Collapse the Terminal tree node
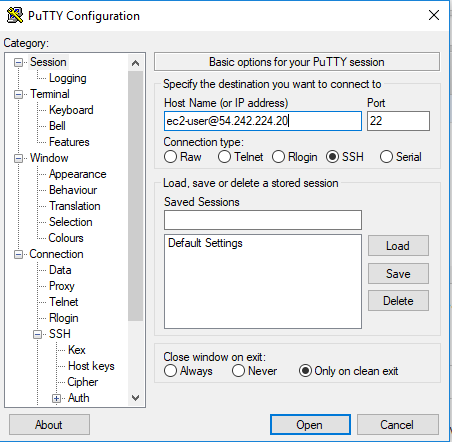 tap(18, 94)
